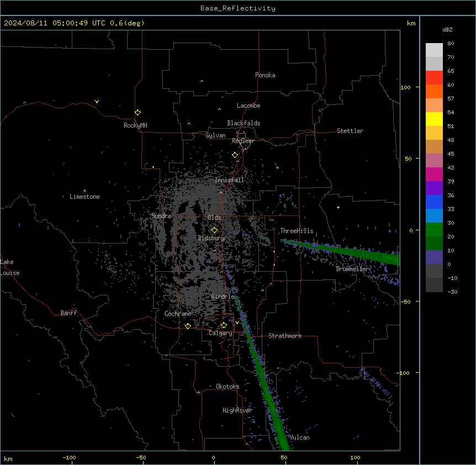Pick the magenta 39-42 dBZ legend swatch
Viewport: 476px width, 465px height.
coord(434,174)
